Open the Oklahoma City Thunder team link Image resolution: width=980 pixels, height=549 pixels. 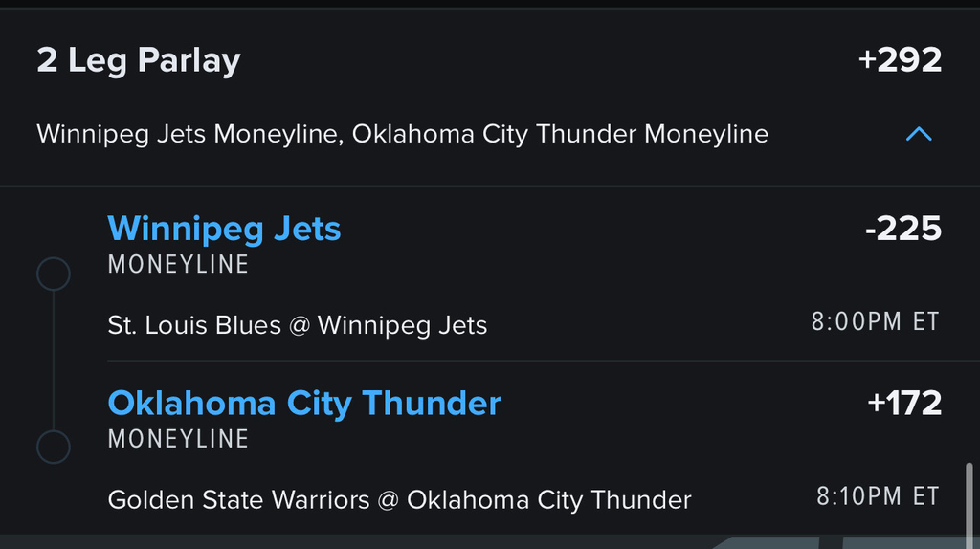tap(304, 404)
